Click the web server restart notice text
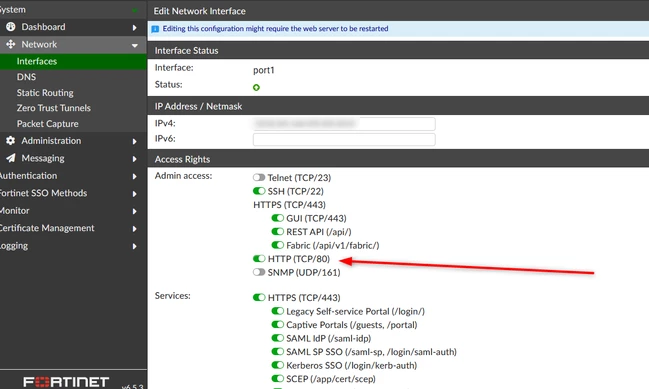The width and height of the screenshot is (649, 389). pyautogui.click(x=275, y=29)
